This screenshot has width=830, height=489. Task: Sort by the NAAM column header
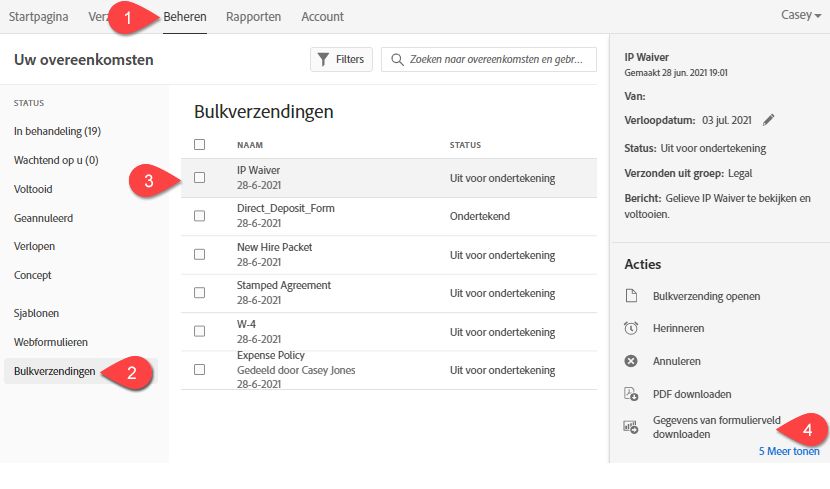pos(250,145)
